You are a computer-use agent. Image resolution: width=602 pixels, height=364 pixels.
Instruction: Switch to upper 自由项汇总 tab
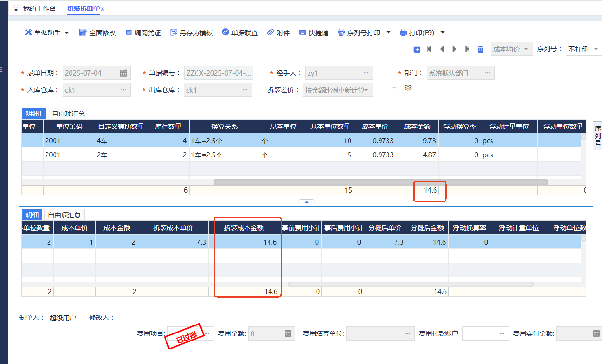point(68,113)
